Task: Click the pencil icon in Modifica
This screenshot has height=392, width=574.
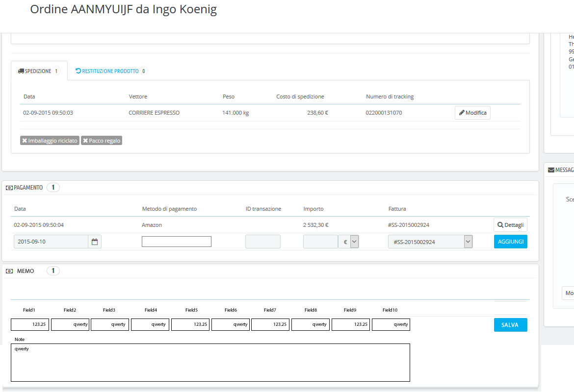Action: (x=462, y=113)
